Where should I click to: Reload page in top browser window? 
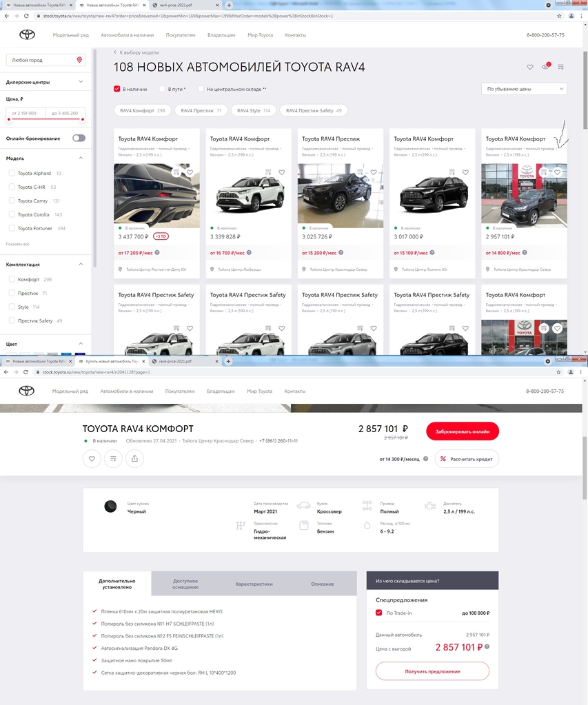point(26,16)
